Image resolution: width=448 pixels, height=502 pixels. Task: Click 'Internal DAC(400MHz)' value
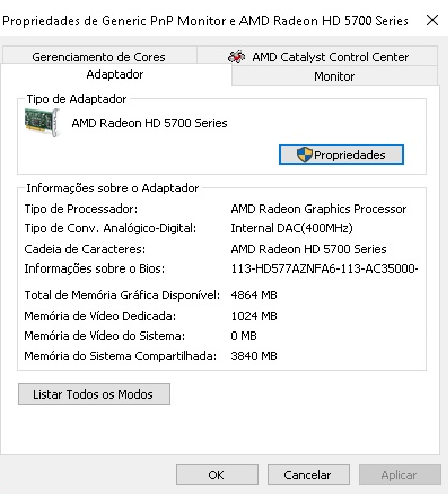point(292,228)
